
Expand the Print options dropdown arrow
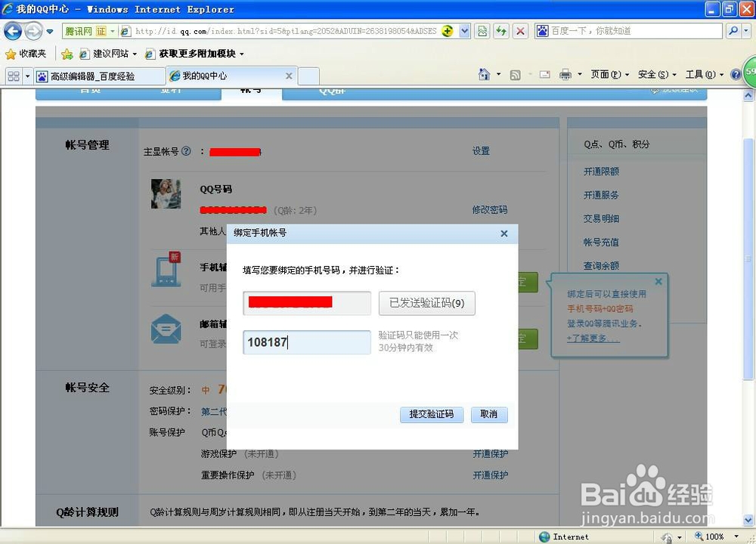[580, 74]
